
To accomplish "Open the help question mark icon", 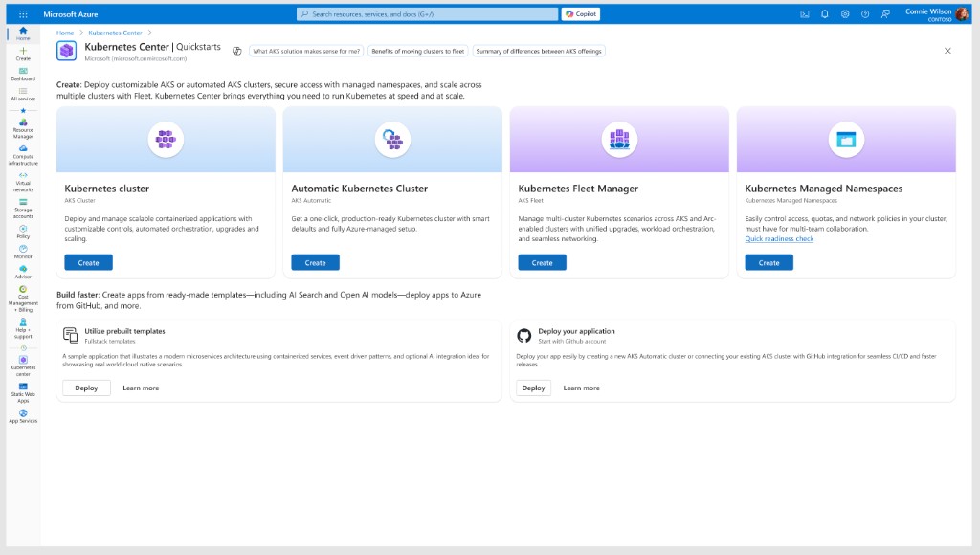I will [x=865, y=13].
